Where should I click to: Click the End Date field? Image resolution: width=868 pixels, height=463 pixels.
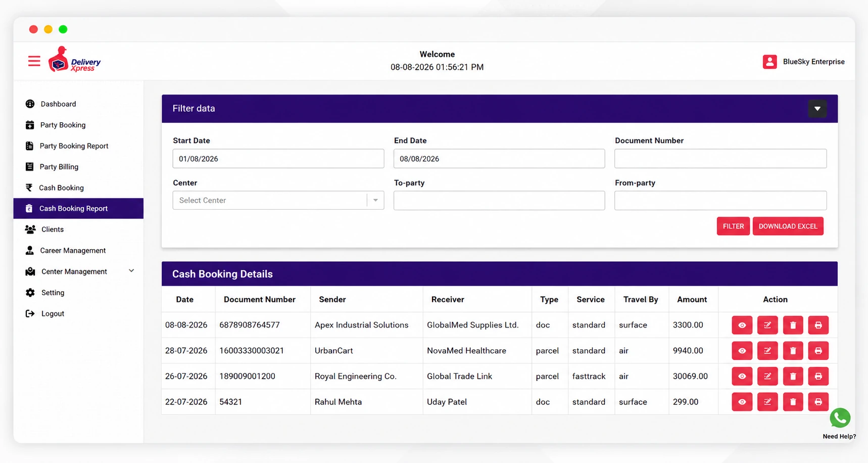point(499,159)
